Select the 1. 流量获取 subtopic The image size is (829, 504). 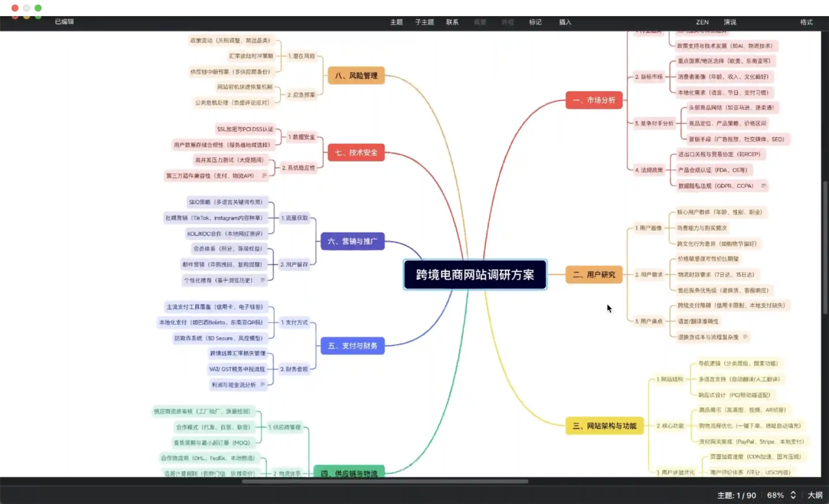coord(295,218)
